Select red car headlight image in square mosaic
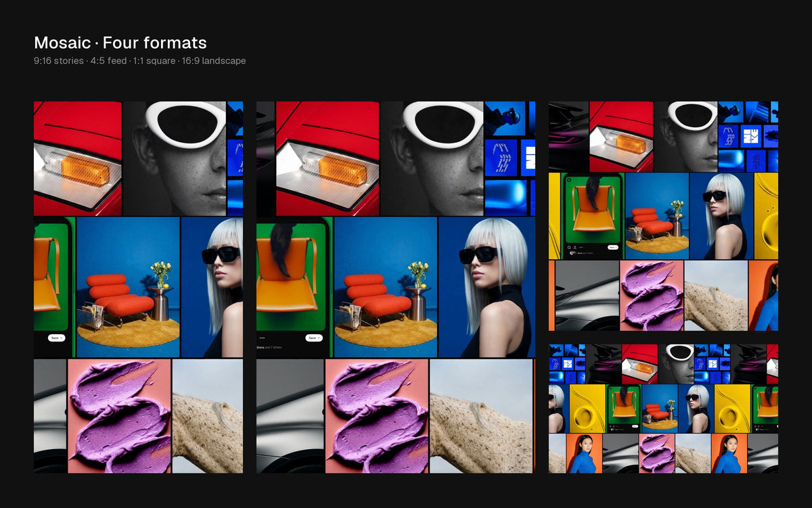 [621, 137]
